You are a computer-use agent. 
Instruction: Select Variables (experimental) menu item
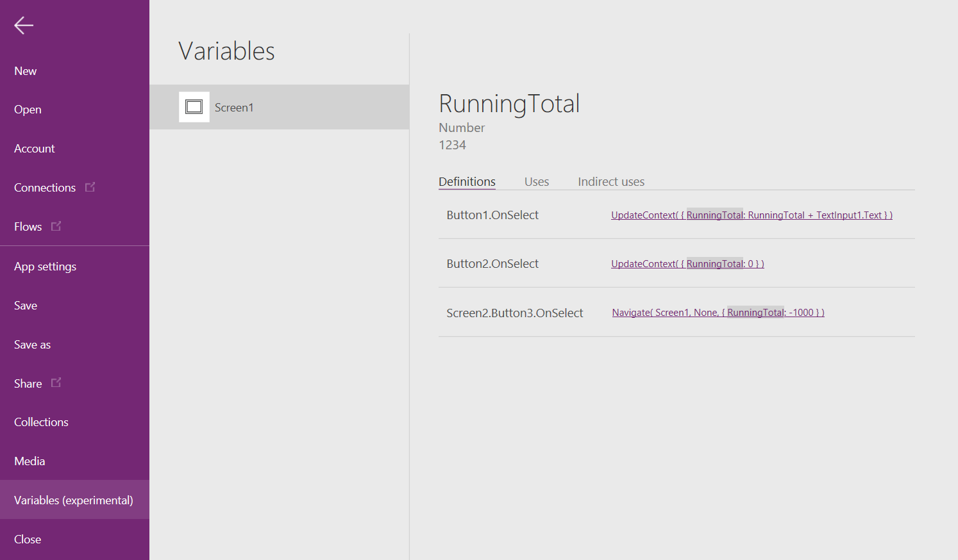pos(74,500)
